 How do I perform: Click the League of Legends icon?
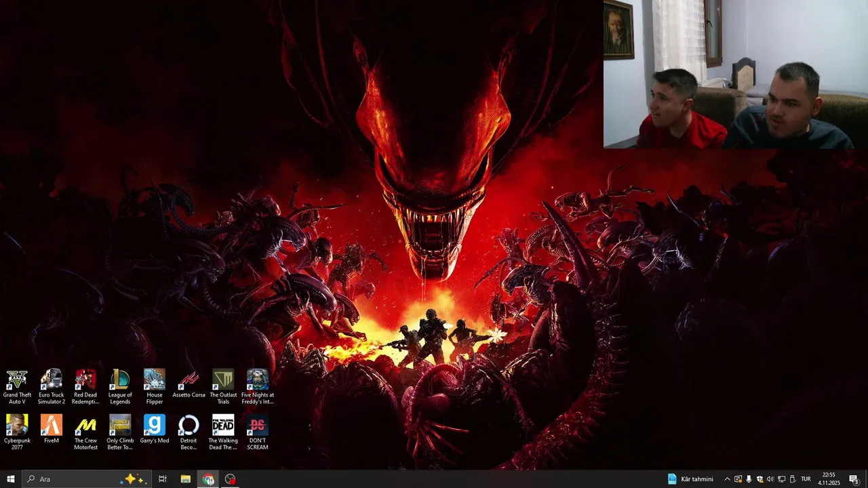[120, 387]
